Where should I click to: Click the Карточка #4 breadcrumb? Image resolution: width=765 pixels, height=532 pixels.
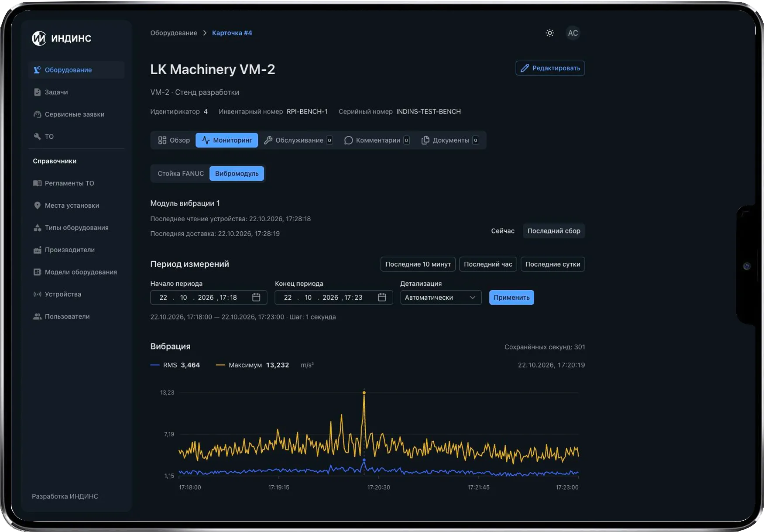point(232,33)
